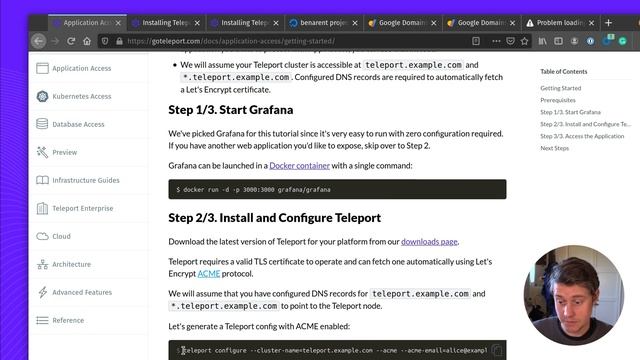Click the Architecture sidebar label
Viewport: 640px width, 360px height.
coord(71,264)
